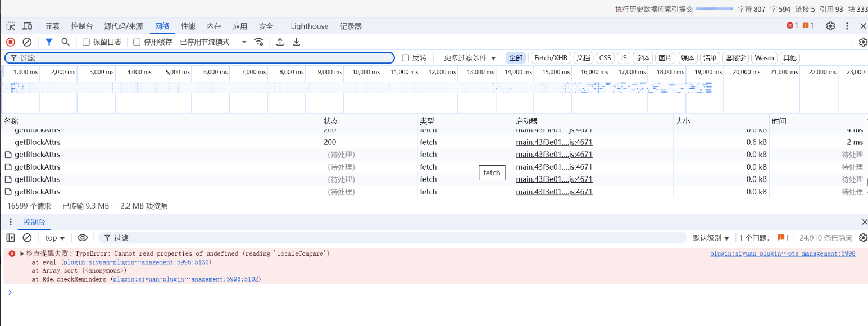Enable the 保留日志 checkbox
868x326 pixels.
(86, 42)
